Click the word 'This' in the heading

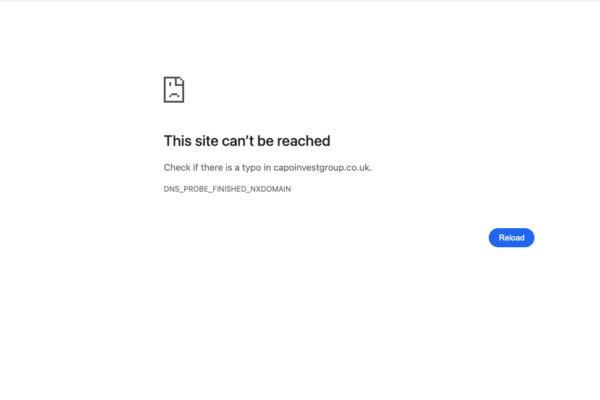click(x=178, y=141)
